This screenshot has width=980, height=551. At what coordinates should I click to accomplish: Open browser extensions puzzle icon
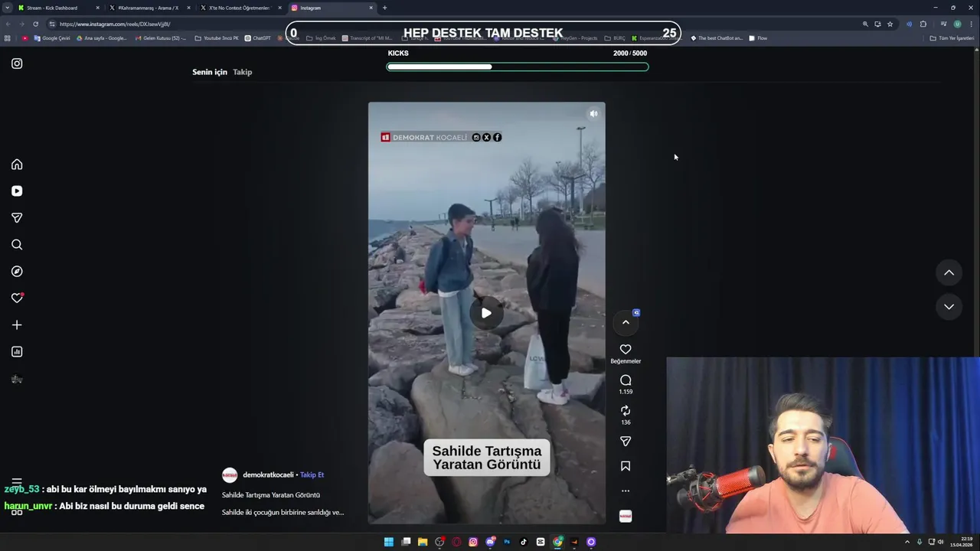(923, 24)
